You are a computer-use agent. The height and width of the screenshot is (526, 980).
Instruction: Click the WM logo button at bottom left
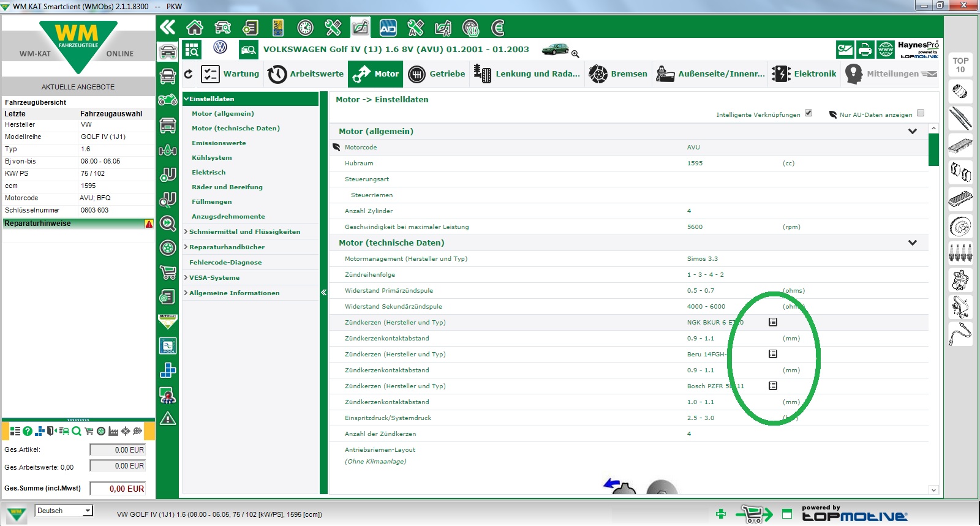coord(16,513)
